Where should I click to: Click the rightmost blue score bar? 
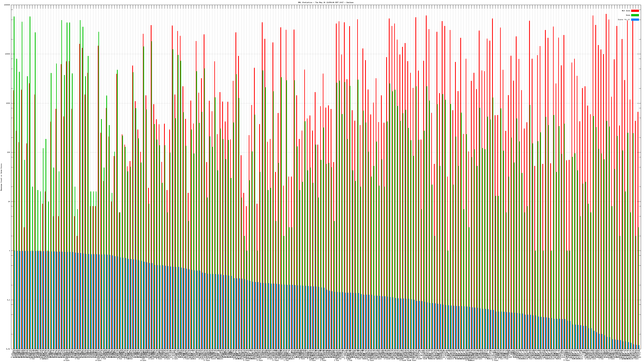(639, 347)
